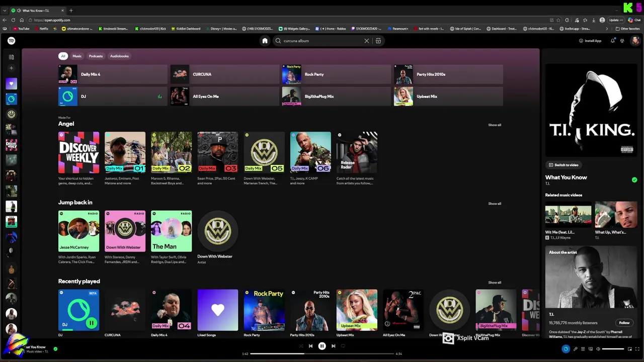Toggle the green saved checkmark in player bar
The height and width of the screenshot is (362, 644).
(55, 348)
